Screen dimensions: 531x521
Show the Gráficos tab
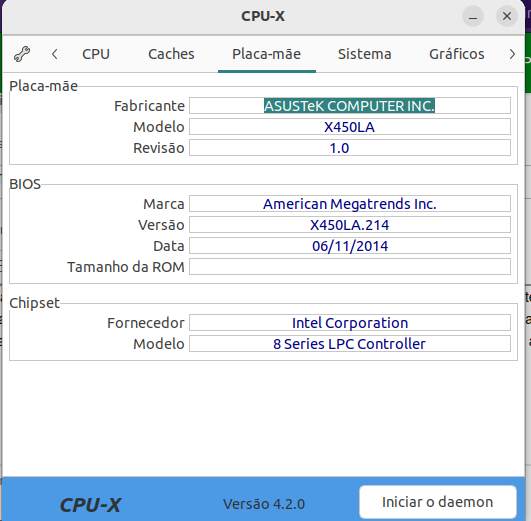click(x=456, y=54)
